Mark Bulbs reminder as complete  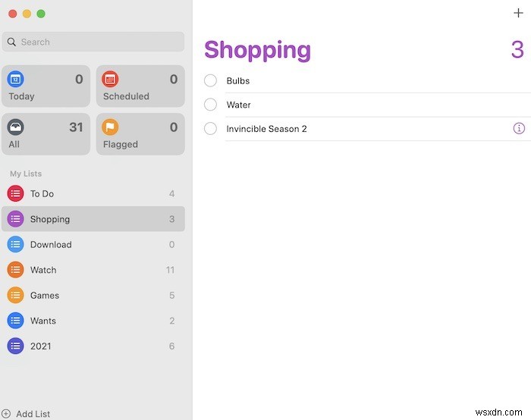tap(211, 81)
